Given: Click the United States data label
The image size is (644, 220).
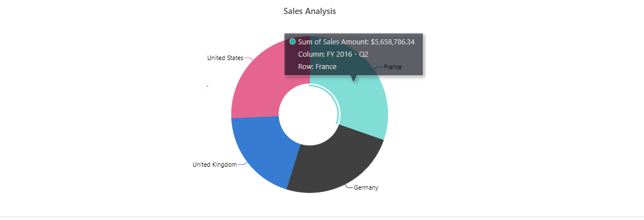Looking at the screenshot, I should coord(225,58).
